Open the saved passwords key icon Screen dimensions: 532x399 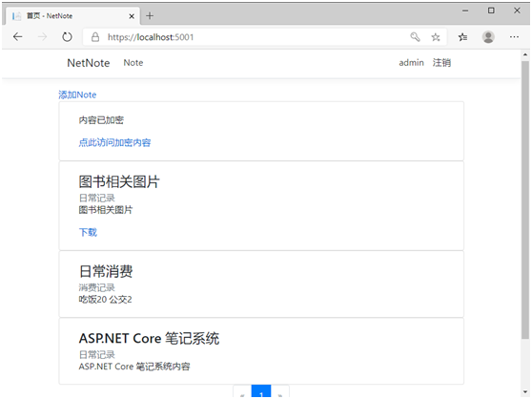415,36
